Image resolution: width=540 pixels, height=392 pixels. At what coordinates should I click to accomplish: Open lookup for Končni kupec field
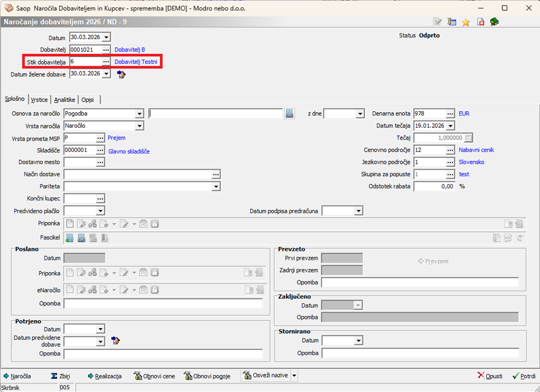[100, 199]
